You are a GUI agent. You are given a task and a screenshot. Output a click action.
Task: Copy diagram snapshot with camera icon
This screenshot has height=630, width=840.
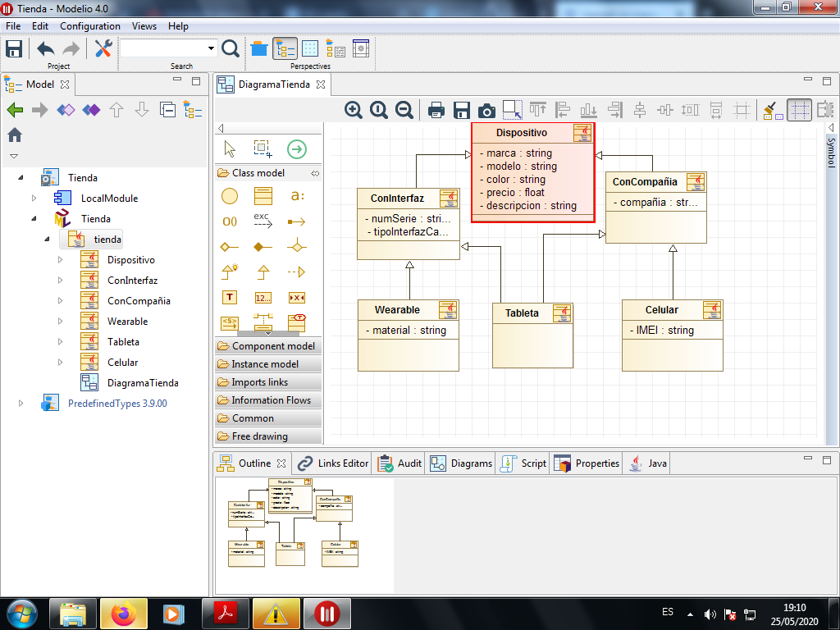coord(486,110)
